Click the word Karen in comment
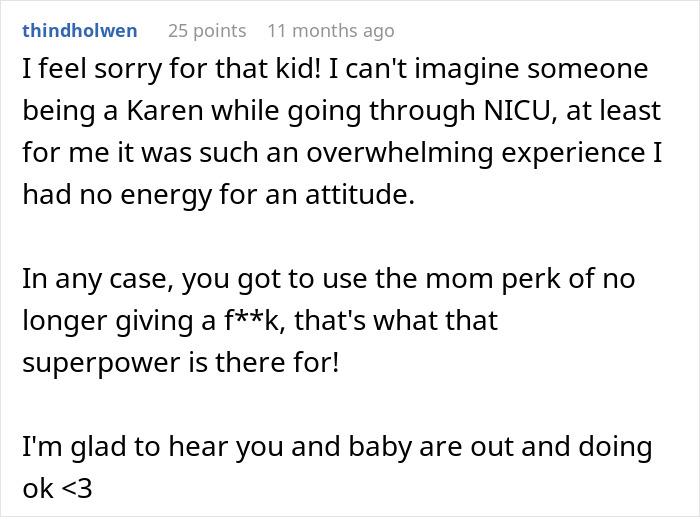700x517 pixels. pyautogui.click(x=165, y=110)
